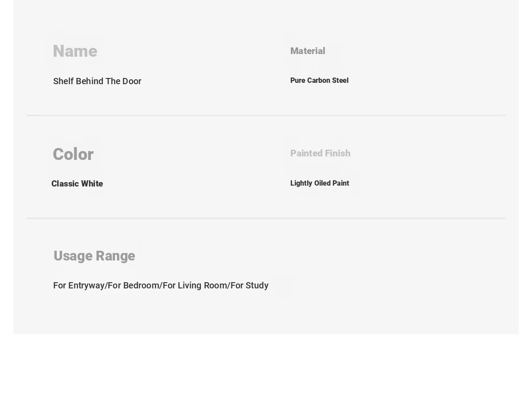Click the For Study usage option
This screenshot has height=412, width=532.
tap(250, 286)
